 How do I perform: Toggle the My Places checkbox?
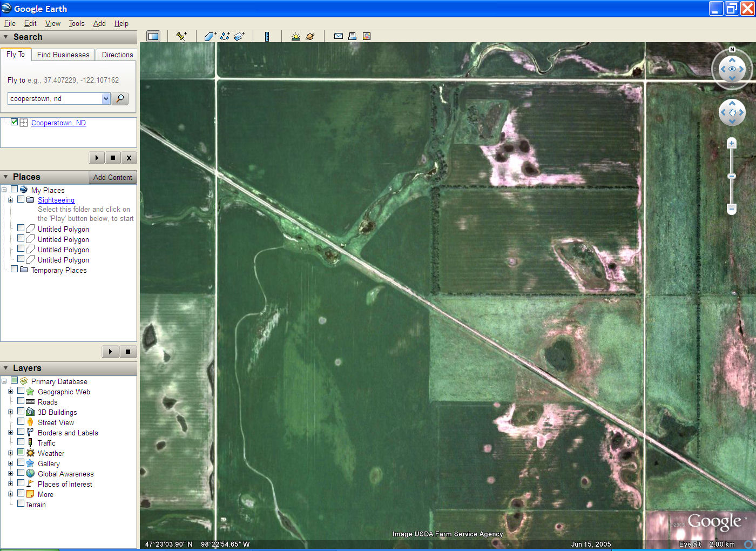[x=14, y=190]
